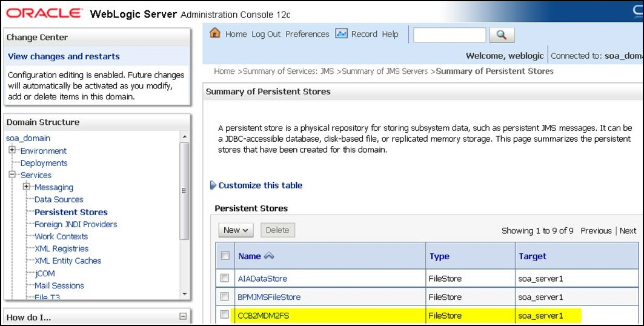The height and width of the screenshot is (326, 644).
Task: Sort table by Type column header
Action: coord(439,256)
